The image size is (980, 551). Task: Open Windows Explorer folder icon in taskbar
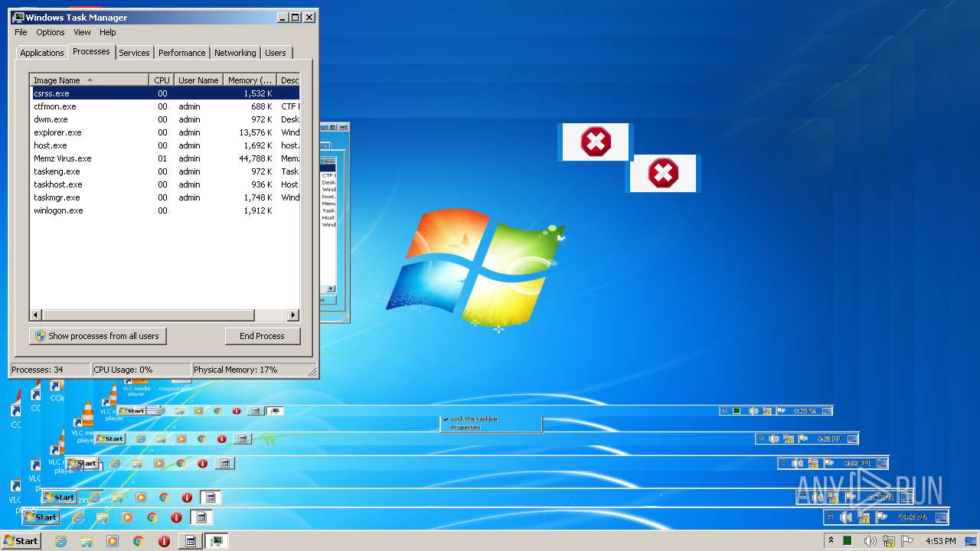tap(87, 541)
